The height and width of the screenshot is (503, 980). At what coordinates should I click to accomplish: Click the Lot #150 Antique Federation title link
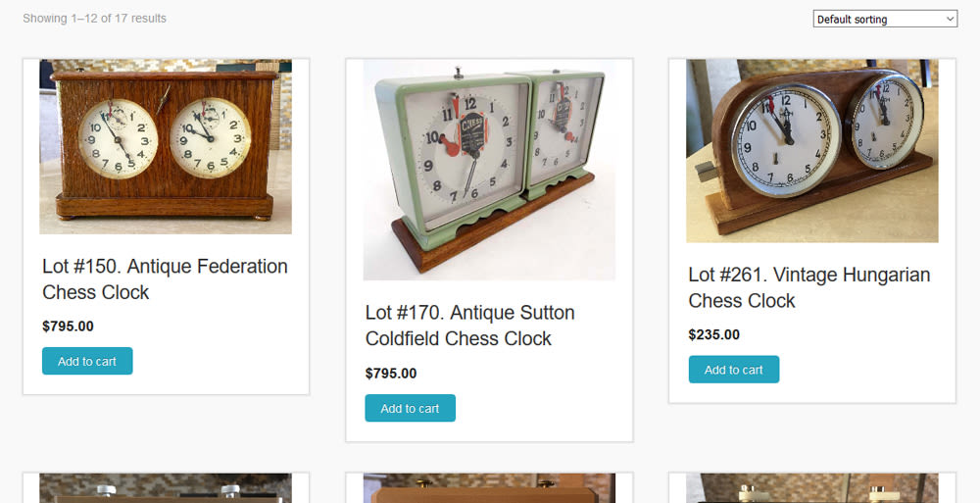(x=165, y=279)
